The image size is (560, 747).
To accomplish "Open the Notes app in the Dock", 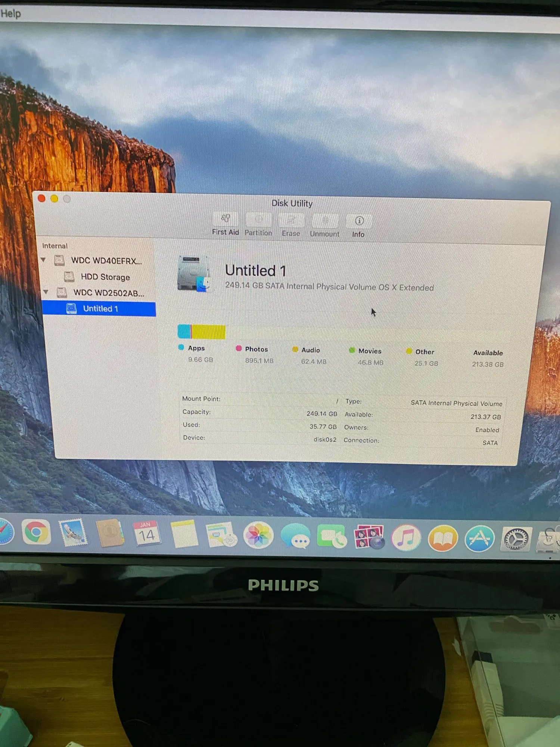I will click(184, 535).
